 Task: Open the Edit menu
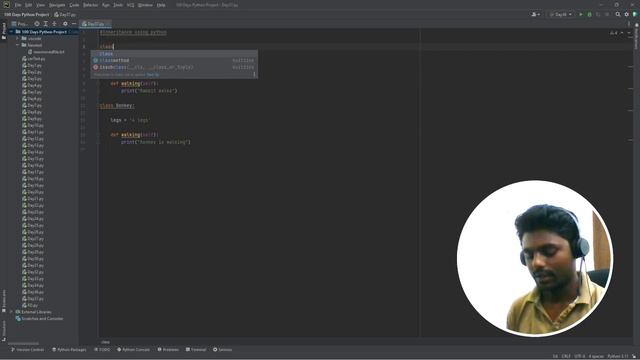(x=29, y=5)
